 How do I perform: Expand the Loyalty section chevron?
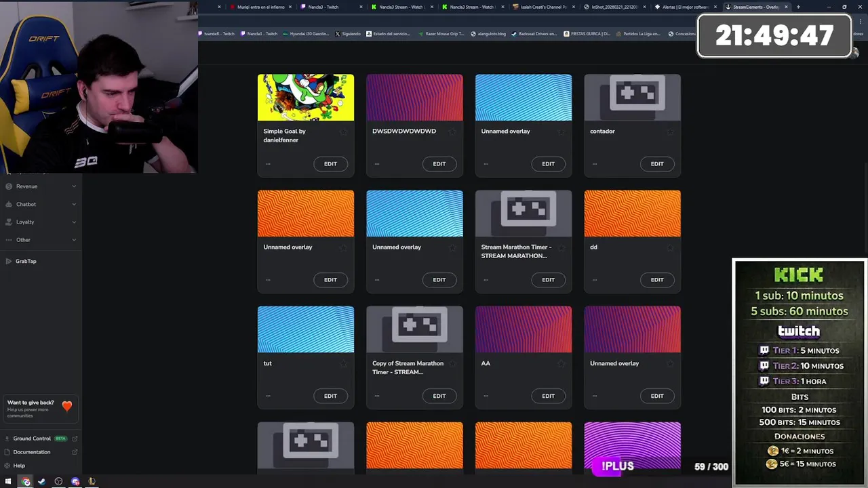[74, 222]
